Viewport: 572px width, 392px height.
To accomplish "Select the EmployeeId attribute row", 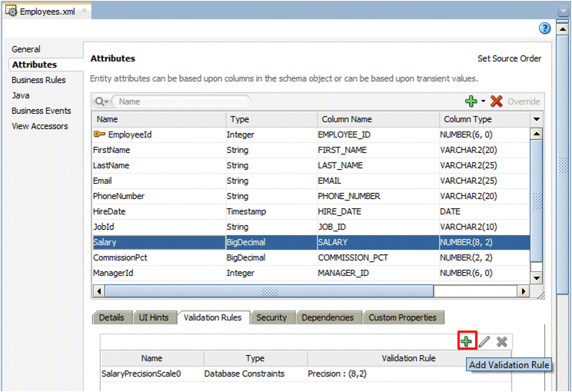I will tap(311, 135).
